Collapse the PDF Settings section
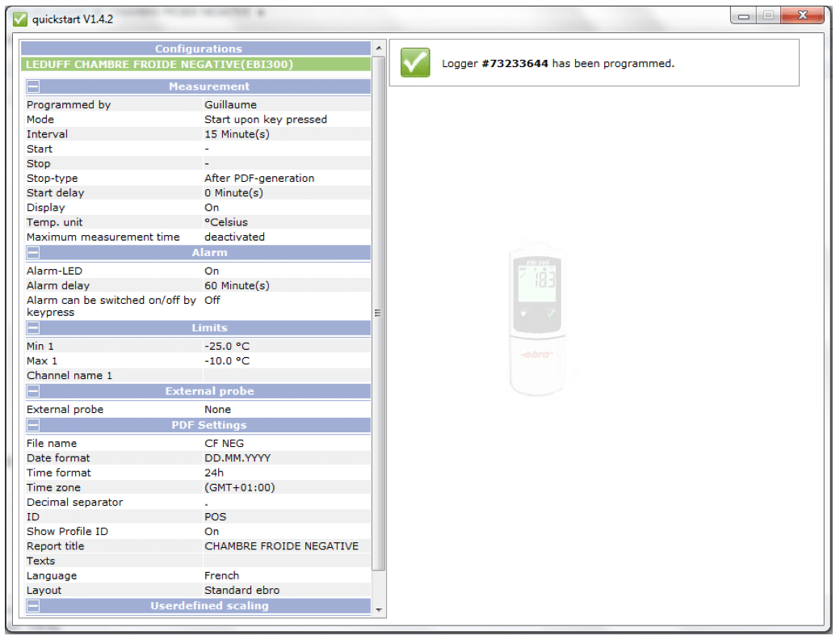 click(x=34, y=425)
